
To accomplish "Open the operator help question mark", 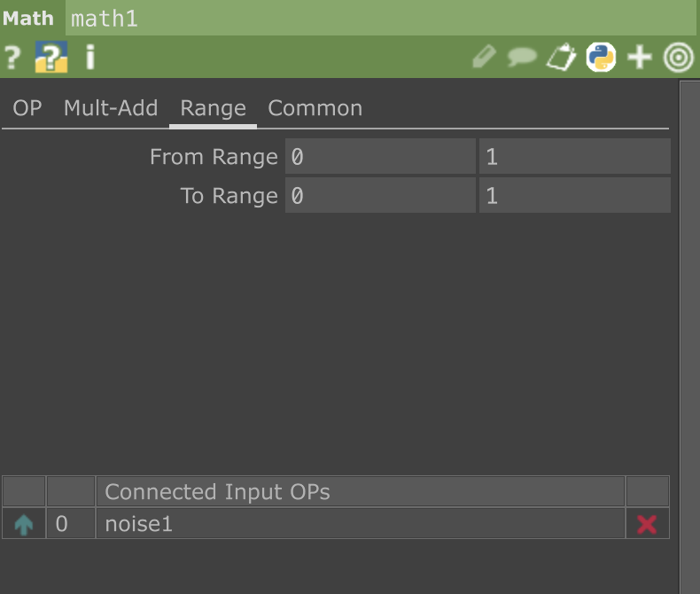I will tap(12, 59).
